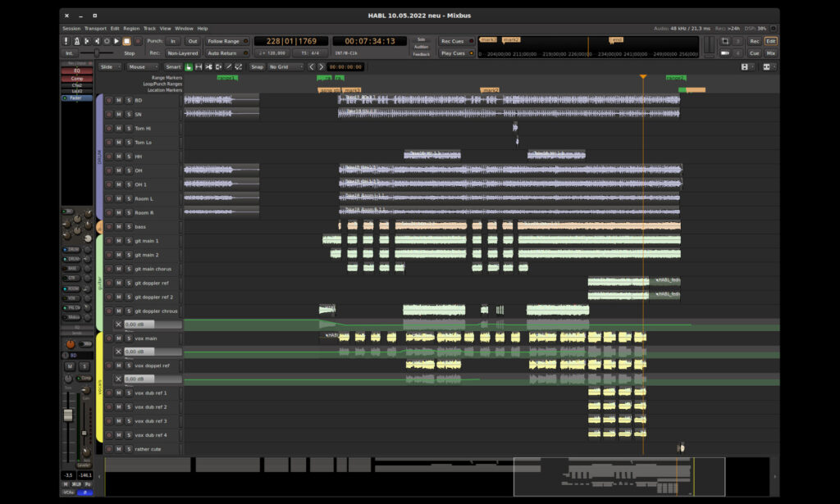Click the mark2 marker in mini timeline
Image resolution: width=840 pixels, height=504 pixels.
(510, 39)
